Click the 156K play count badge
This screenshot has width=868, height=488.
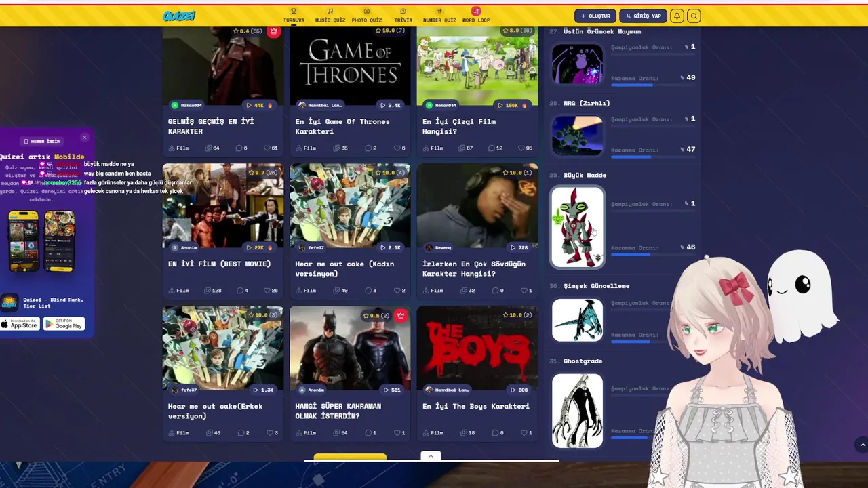[513, 105]
